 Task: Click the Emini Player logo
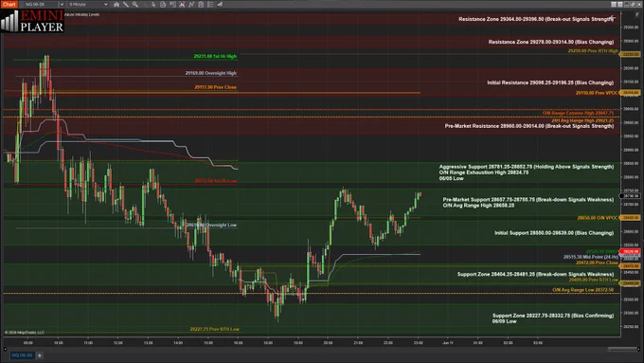pyautogui.click(x=32, y=21)
